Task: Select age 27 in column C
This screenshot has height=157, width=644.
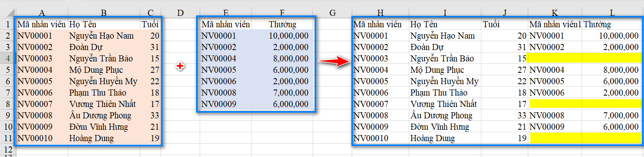Action: [x=154, y=70]
